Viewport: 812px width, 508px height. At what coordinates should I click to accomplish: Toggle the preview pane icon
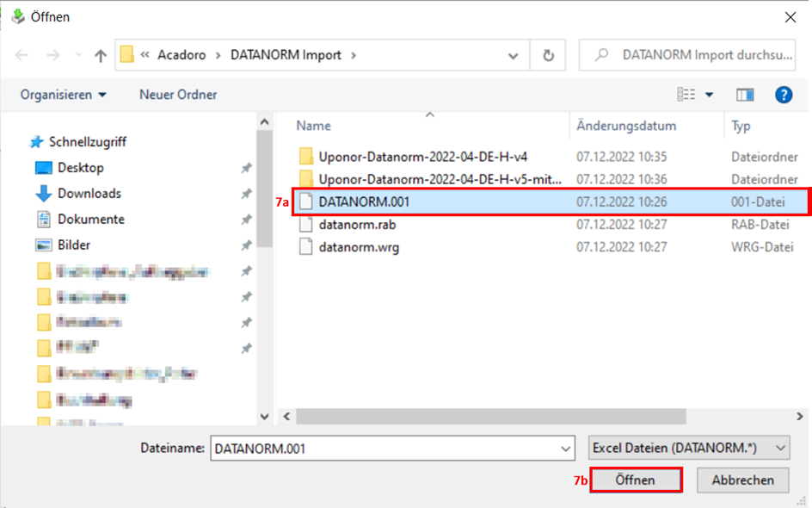click(745, 95)
